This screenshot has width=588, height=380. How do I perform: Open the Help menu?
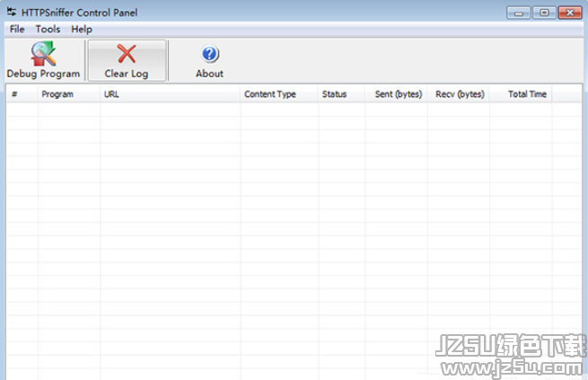pyautogui.click(x=82, y=30)
